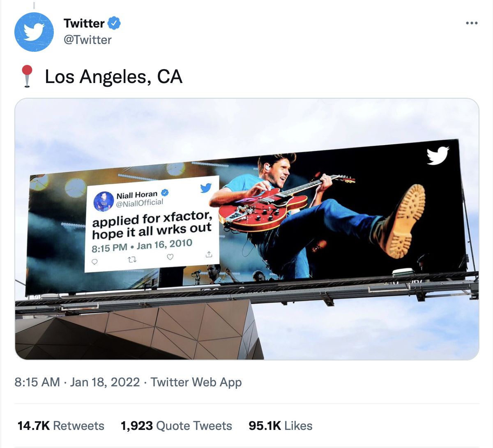View the 14.7K Retweets list
493x448 pixels.
tap(61, 426)
